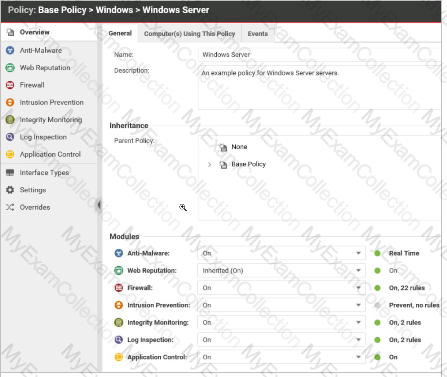Screen dimensions: 447x377
Task: Open the Firewall state dropdown
Action: point(281,288)
